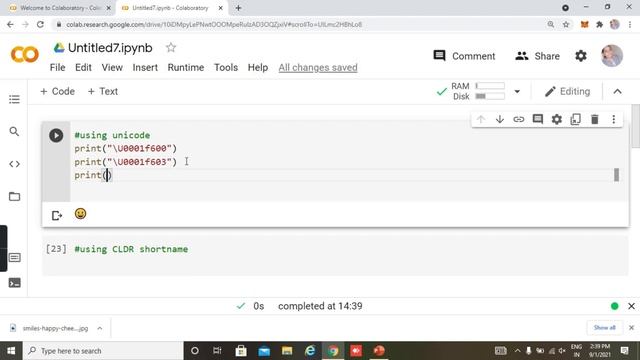
Task: Add a new Code cell
Action: click(58, 91)
